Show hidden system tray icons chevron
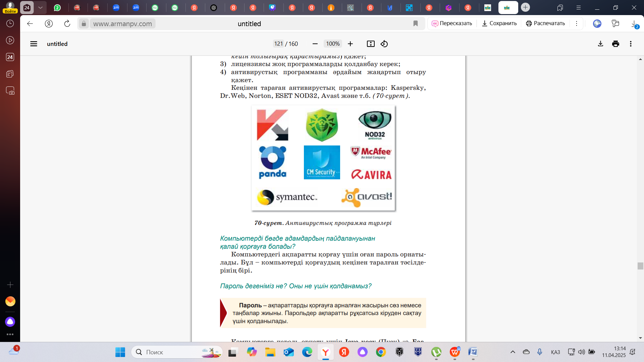This screenshot has height=362, width=644. tap(513, 352)
